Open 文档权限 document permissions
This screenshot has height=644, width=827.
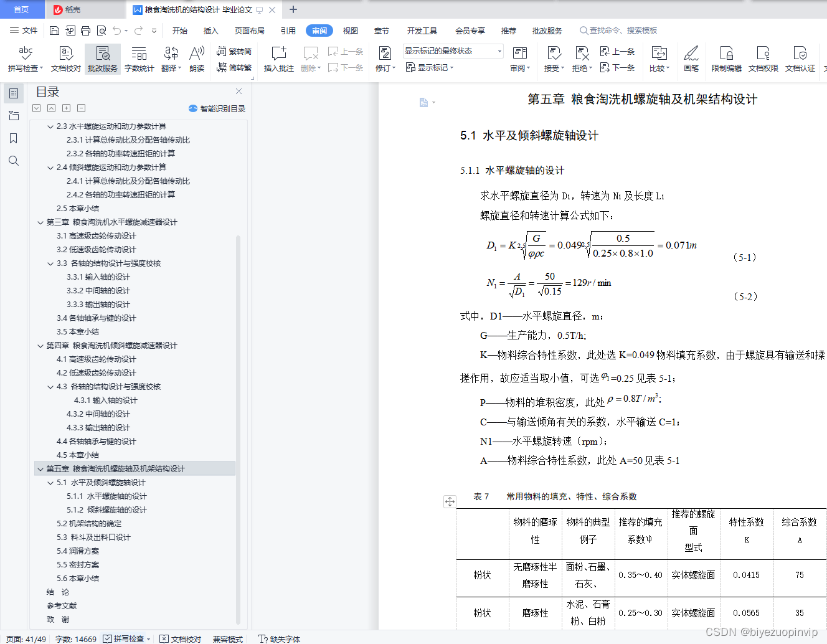tap(763, 59)
